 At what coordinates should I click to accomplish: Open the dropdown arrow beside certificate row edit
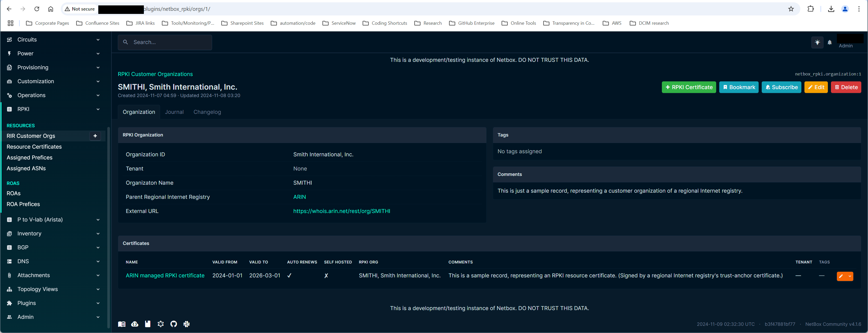pos(850,276)
